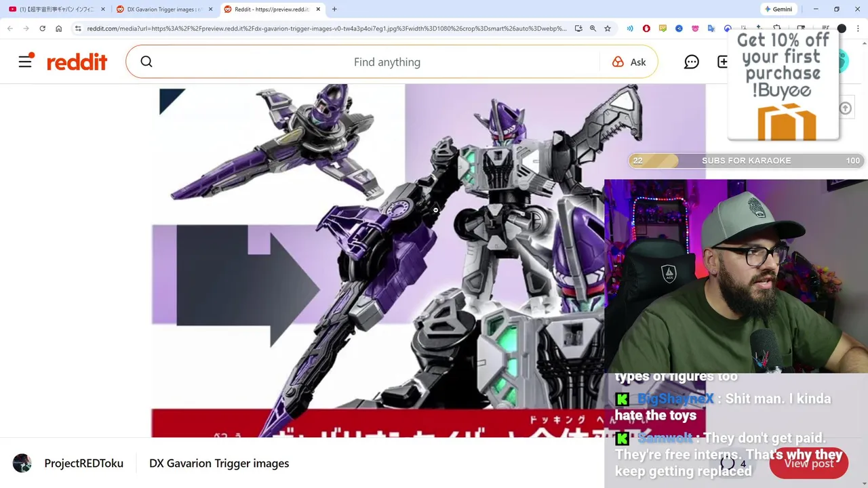The image size is (868, 488).
Task: Close the active Reddit preview tab
Action: 318,9
